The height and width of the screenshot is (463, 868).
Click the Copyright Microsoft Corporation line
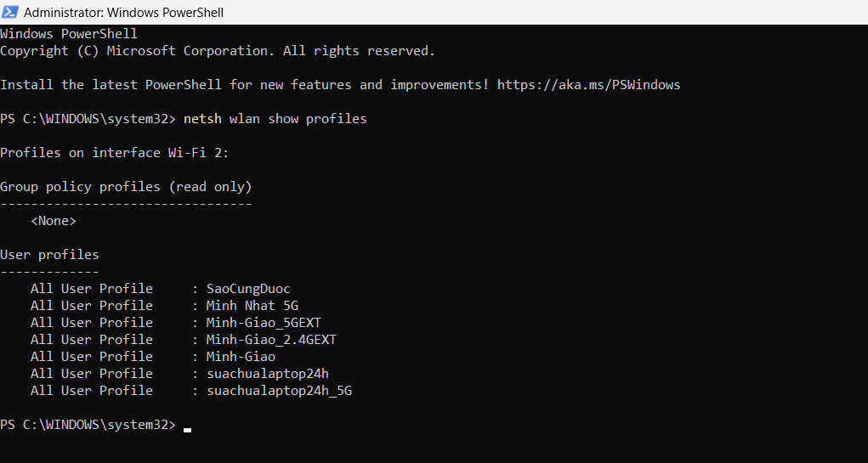coord(218,51)
